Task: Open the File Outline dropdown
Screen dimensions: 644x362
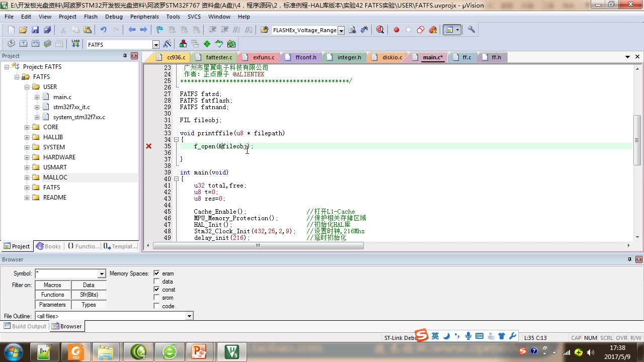Action: coord(189,316)
